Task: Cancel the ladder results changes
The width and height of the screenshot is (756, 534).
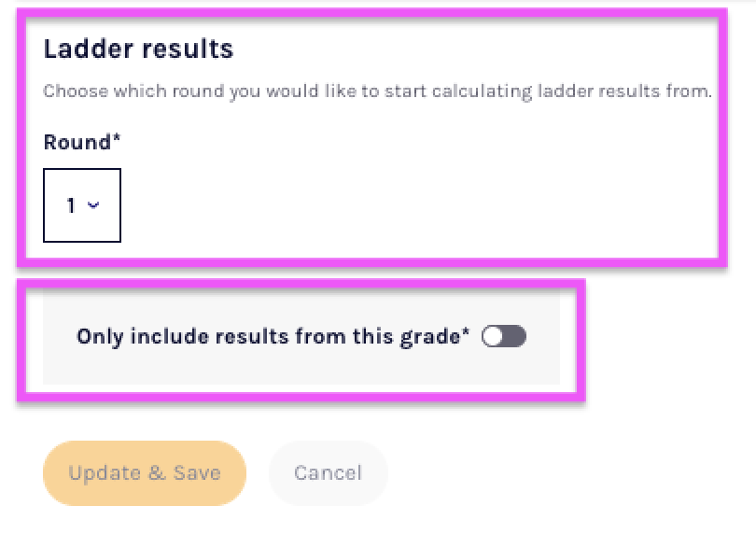Action: tap(328, 472)
